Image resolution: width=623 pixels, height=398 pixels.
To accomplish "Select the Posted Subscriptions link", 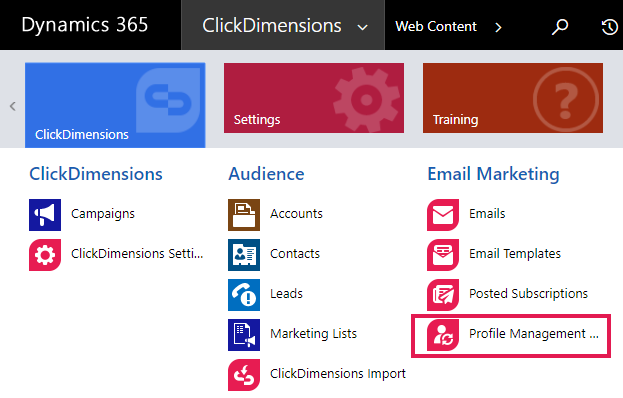I will 528,294.
